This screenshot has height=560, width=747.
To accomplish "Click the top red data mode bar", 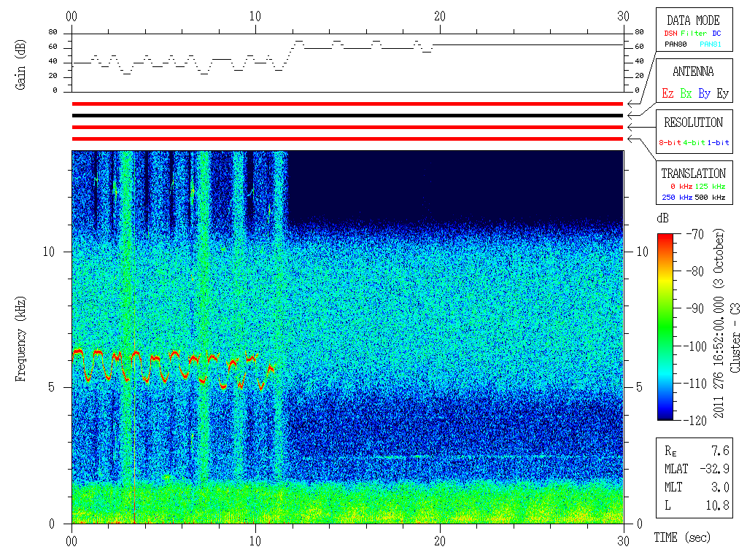I will click(x=347, y=104).
